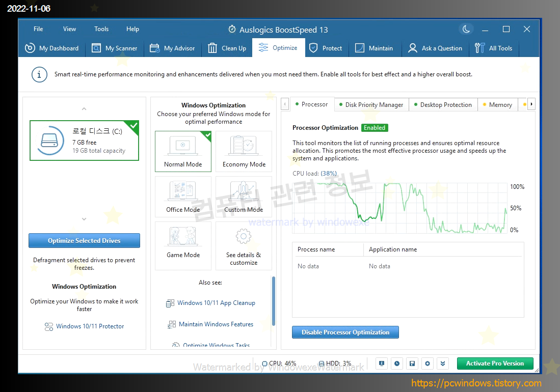Click the Maintain Windows Features icon
This screenshot has height=392, width=560.
[x=172, y=325]
